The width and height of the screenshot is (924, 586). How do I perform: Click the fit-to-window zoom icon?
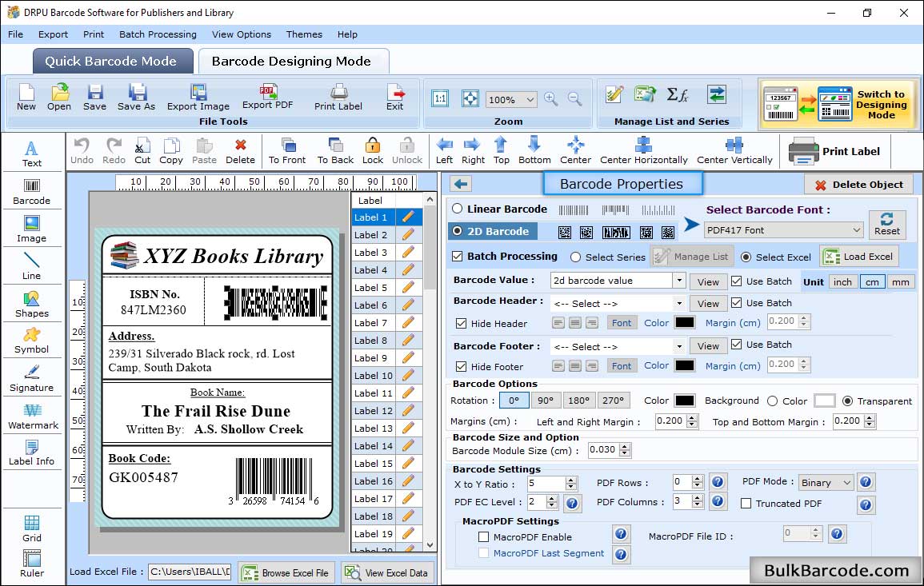point(470,98)
